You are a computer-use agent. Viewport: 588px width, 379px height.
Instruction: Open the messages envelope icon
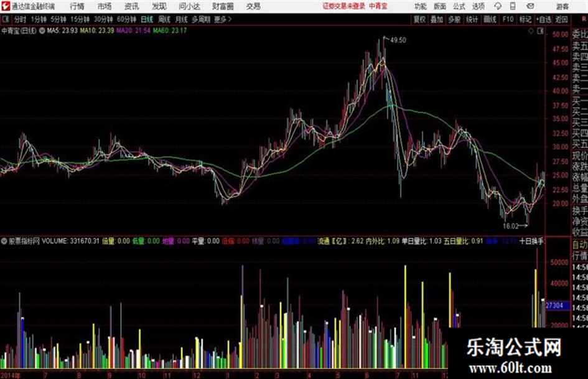[x=530, y=6]
